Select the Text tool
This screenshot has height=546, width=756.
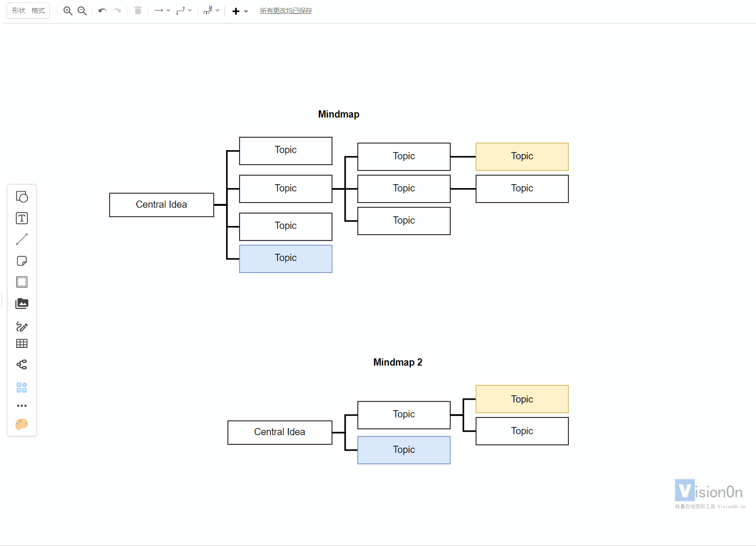tap(22, 218)
